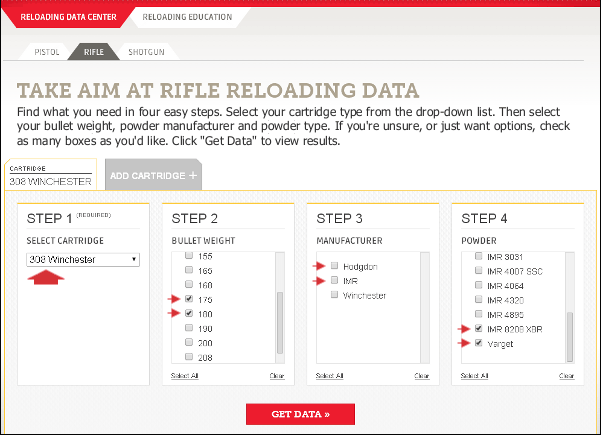The image size is (601, 435).
Task: Check the IMR 4007 SSC powder box
Action: [x=478, y=270]
